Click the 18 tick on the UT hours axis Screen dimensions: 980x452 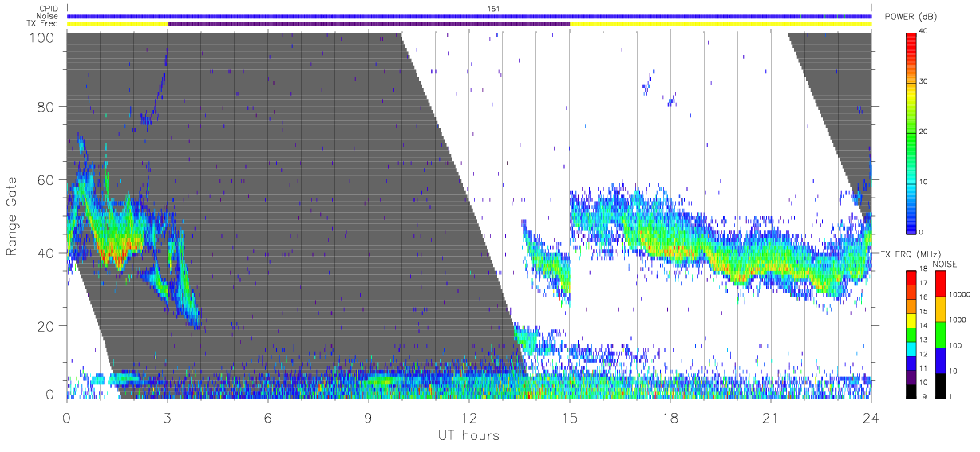[670, 418]
